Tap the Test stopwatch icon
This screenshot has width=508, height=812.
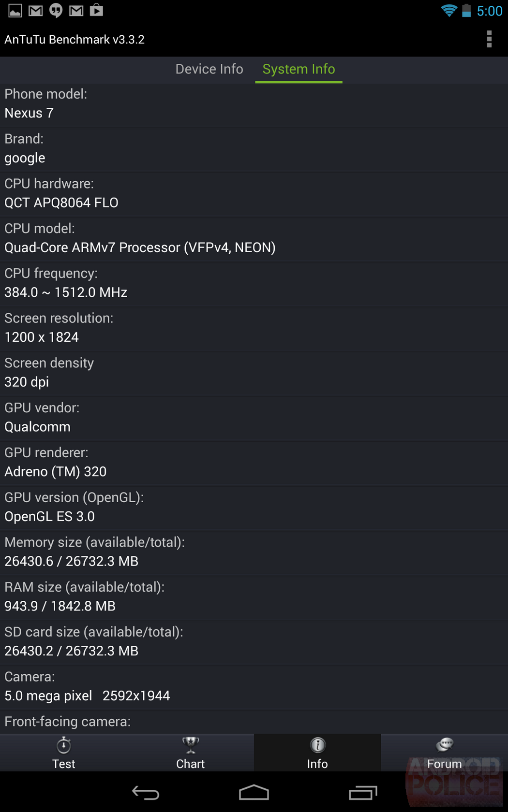pyautogui.click(x=64, y=746)
